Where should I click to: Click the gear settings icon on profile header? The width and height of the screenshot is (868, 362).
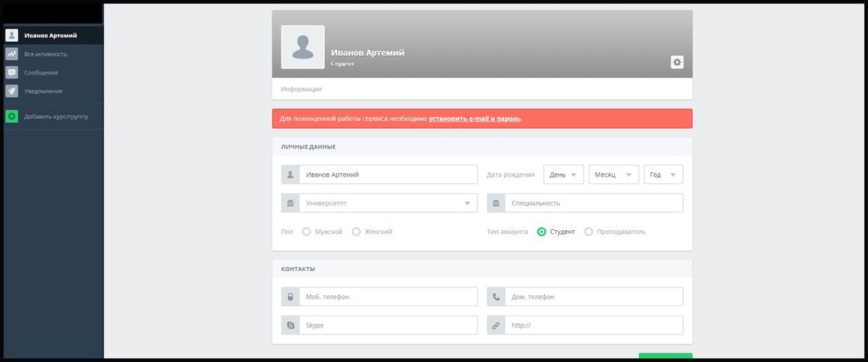[677, 62]
